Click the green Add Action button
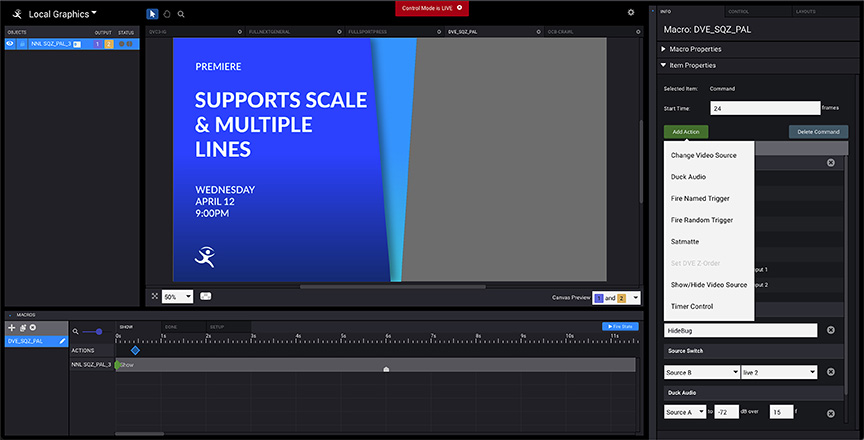Viewport: 864px width, 440px height. 686,132
